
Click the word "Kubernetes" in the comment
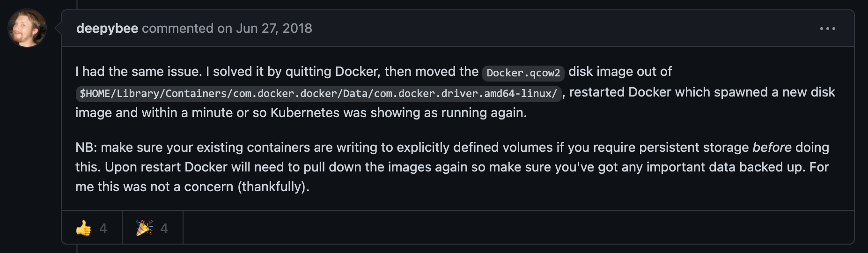point(305,113)
